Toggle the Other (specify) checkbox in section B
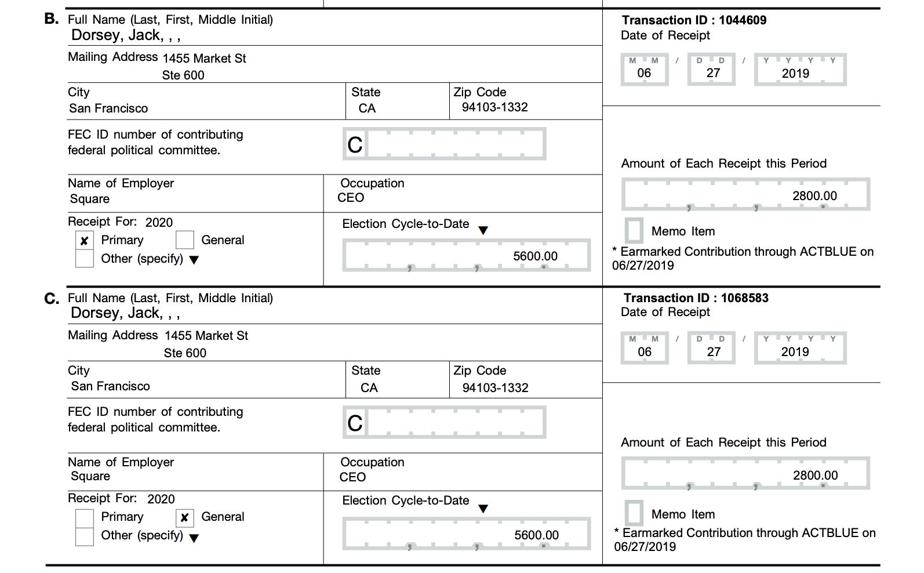The image size is (924, 573). point(85,259)
